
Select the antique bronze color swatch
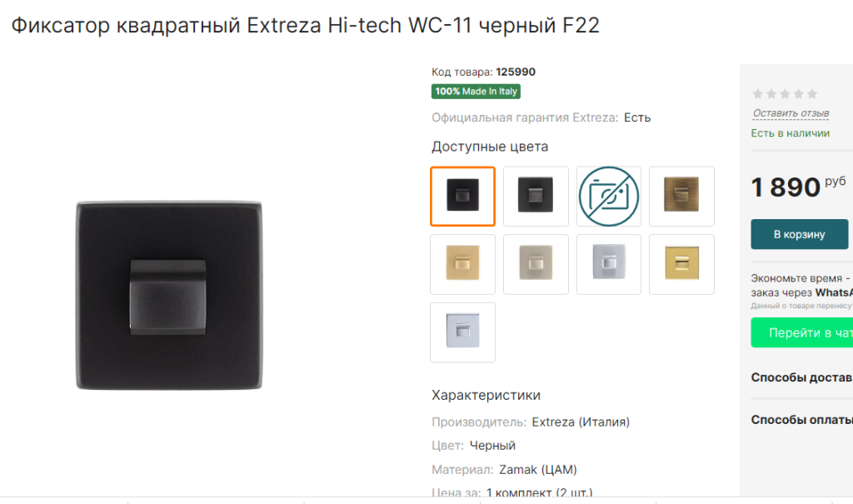pyautogui.click(x=681, y=196)
